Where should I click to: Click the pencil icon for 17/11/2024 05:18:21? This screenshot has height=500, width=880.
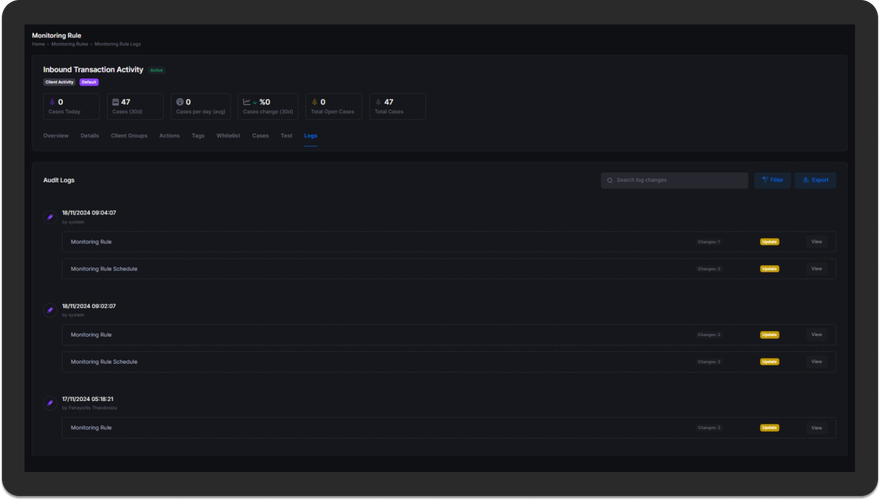click(50, 403)
